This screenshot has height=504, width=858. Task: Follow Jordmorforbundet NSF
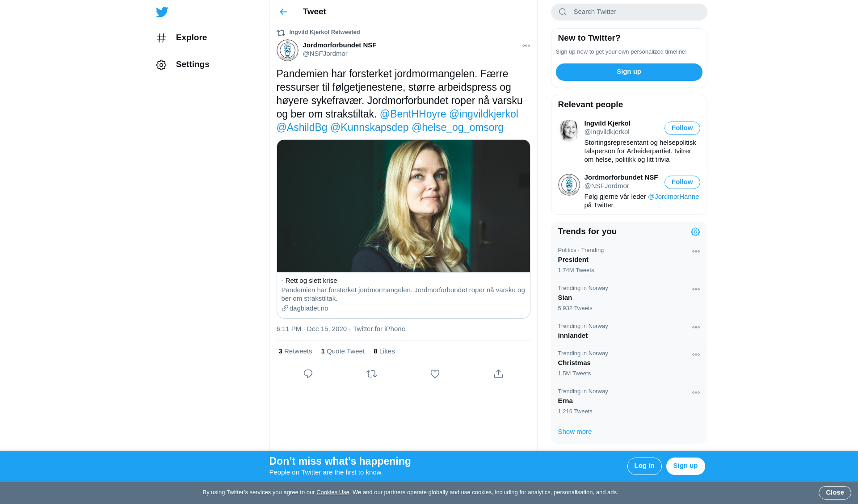coord(682,182)
